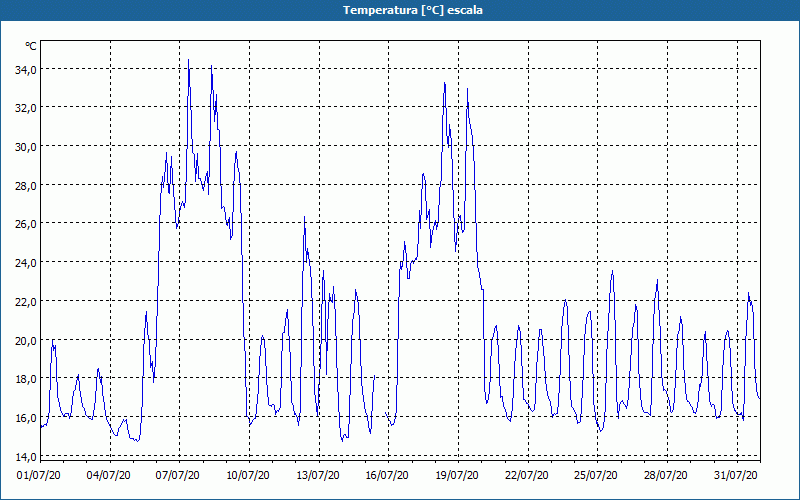
Task: Click the 25/07/20 date label
Action: (596, 475)
